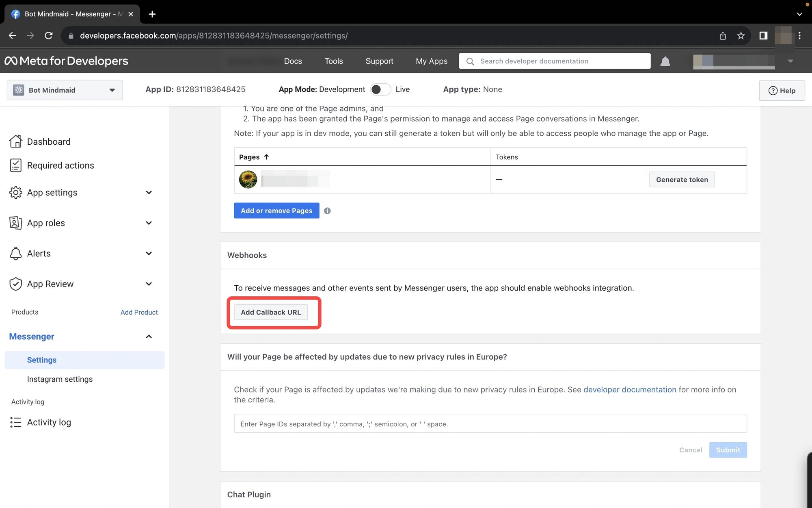The height and width of the screenshot is (508, 812).
Task: Click the Webhooks section heading
Action: (247, 255)
